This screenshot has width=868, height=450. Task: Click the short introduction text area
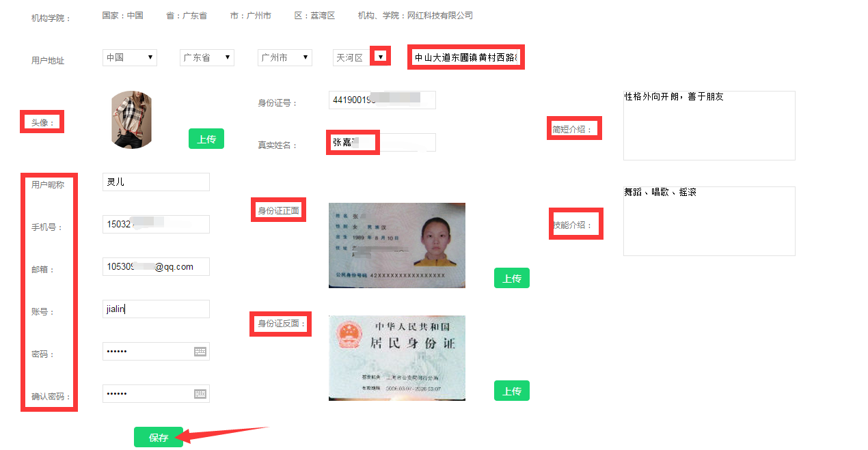[709, 126]
